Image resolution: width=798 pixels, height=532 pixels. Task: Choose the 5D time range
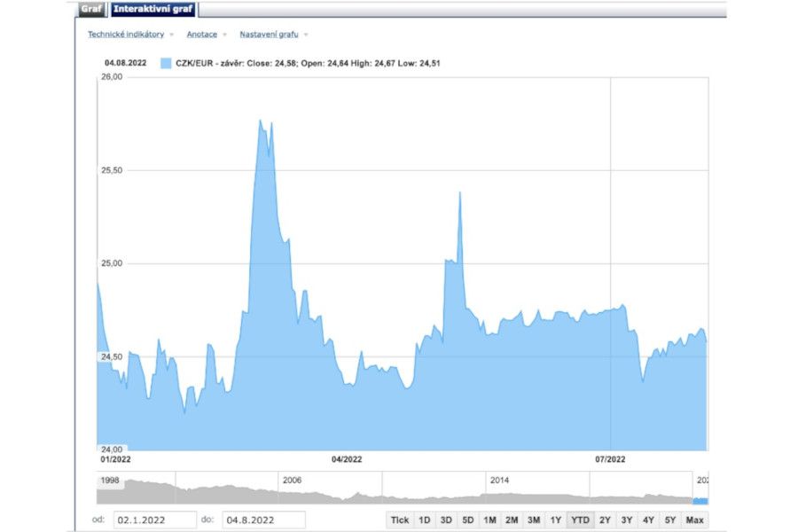[x=468, y=520]
